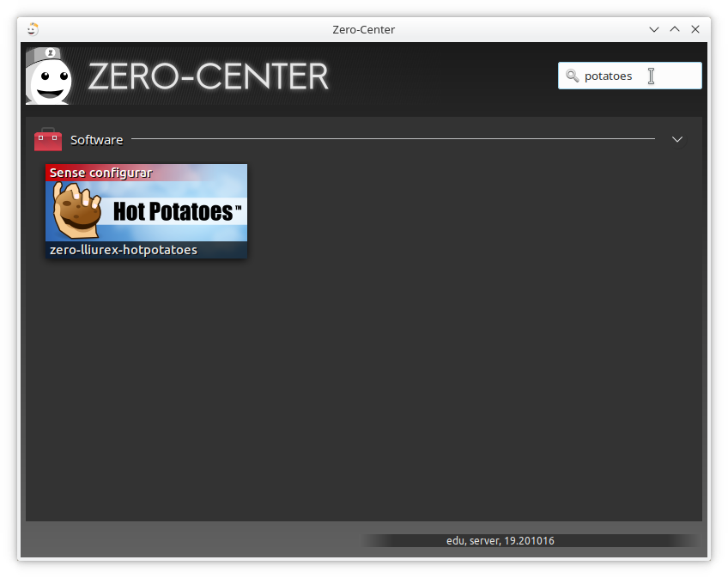
Task: Open the Hot Potatoes tile
Action: pos(146,211)
